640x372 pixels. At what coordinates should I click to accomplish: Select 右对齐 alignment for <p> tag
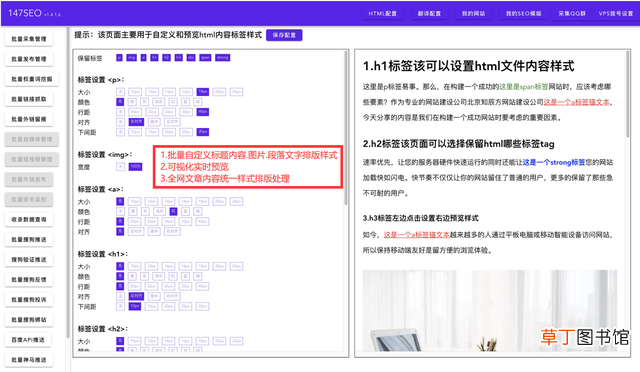point(172,122)
